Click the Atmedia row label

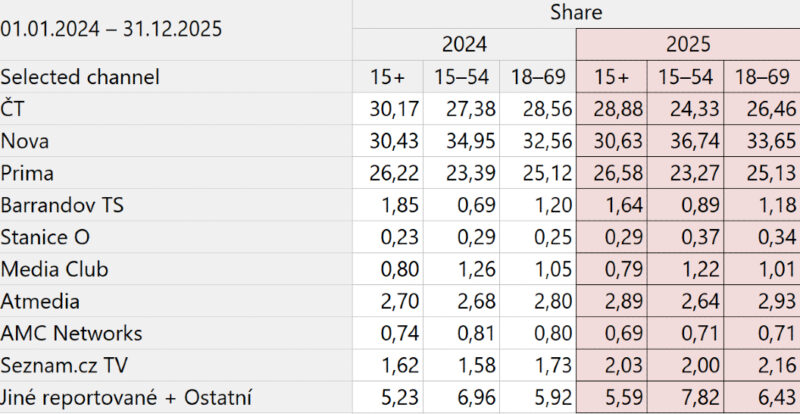tap(38, 301)
